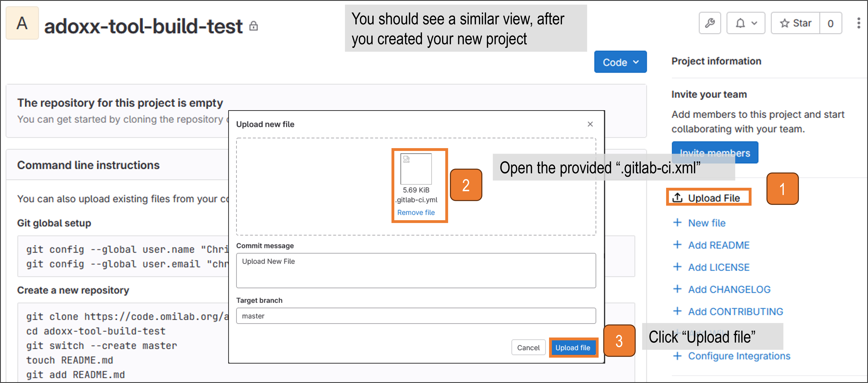Click the Commit message text area

(x=416, y=270)
